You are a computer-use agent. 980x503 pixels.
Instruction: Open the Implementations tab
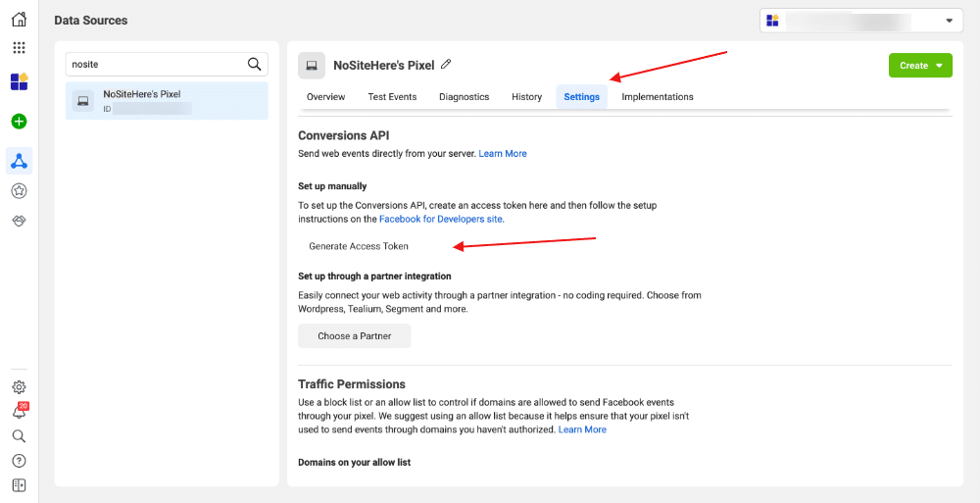[x=657, y=97]
